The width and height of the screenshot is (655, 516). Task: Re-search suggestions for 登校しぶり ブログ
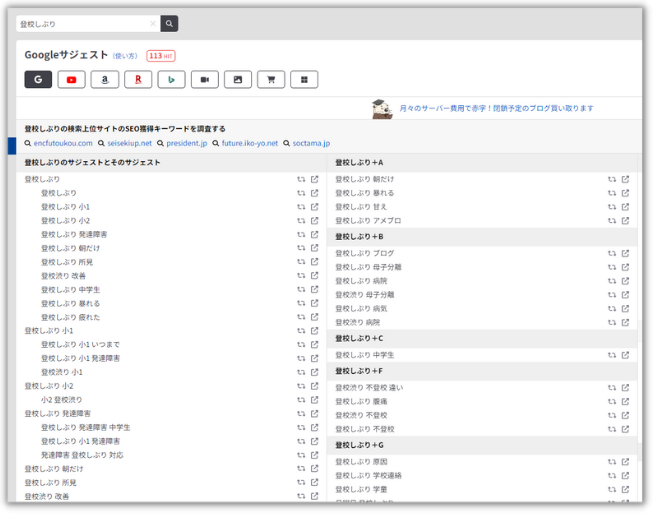(611, 254)
